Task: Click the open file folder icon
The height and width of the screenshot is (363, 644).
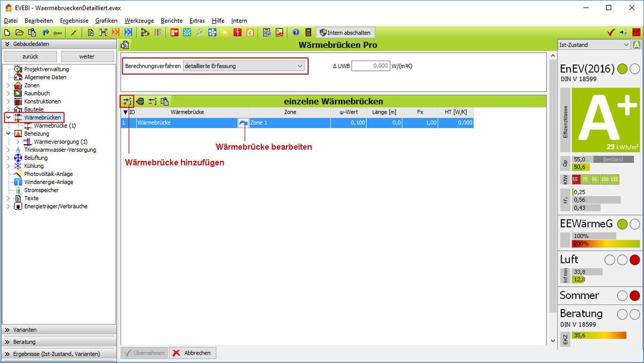Action: pyautogui.click(x=19, y=33)
